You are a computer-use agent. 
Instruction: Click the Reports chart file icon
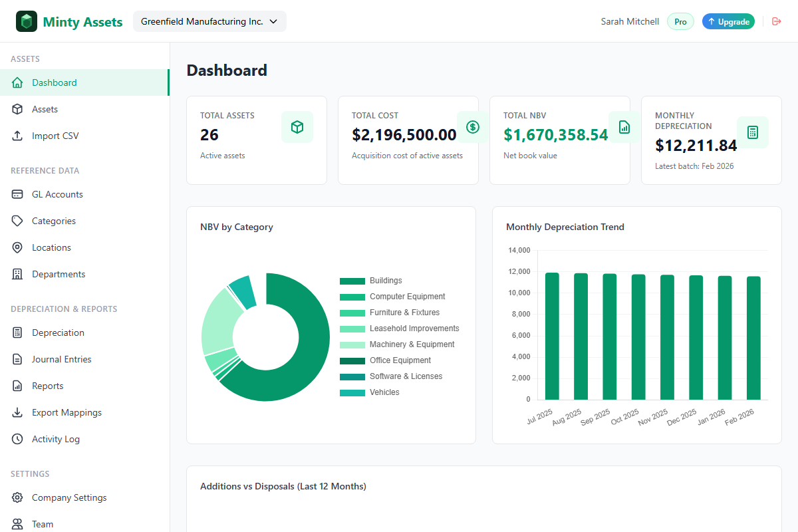click(18, 386)
